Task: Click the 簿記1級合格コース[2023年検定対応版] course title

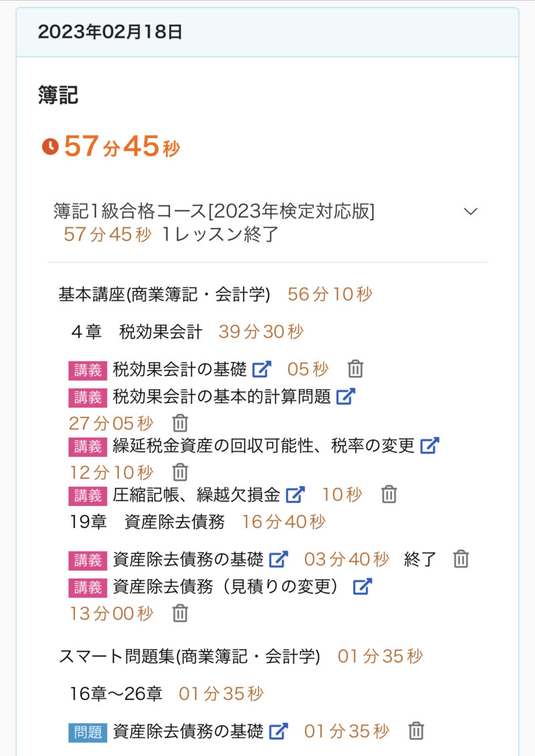Action: tap(214, 211)
